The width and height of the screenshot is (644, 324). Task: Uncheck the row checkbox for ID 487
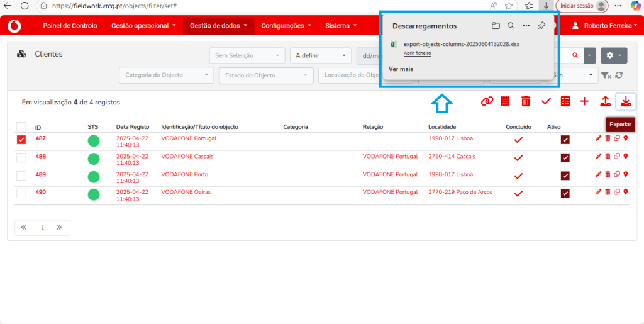pos(21,140)
